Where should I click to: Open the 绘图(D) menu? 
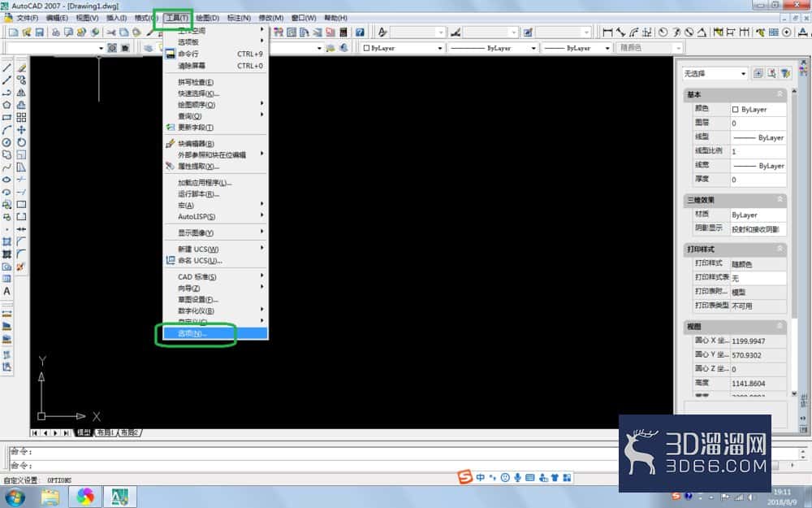[207, 18]
